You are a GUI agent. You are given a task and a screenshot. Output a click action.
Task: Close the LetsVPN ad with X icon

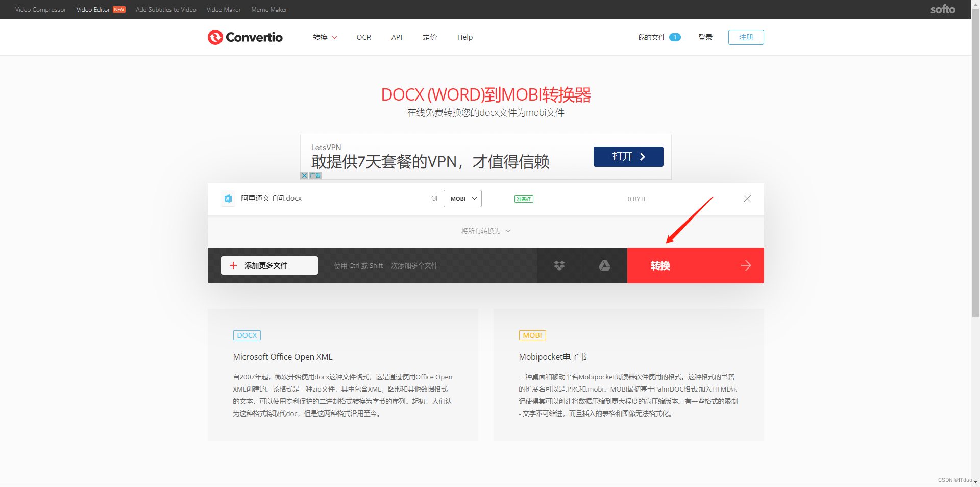[x=304, y=175]
